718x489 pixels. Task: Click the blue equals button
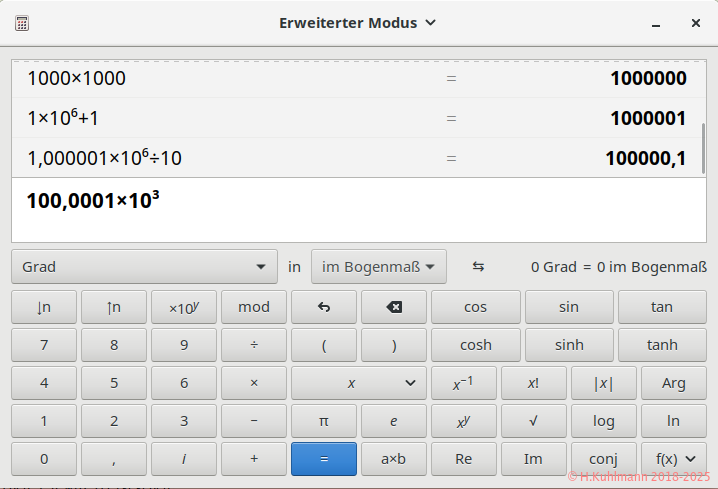(324, 459)
